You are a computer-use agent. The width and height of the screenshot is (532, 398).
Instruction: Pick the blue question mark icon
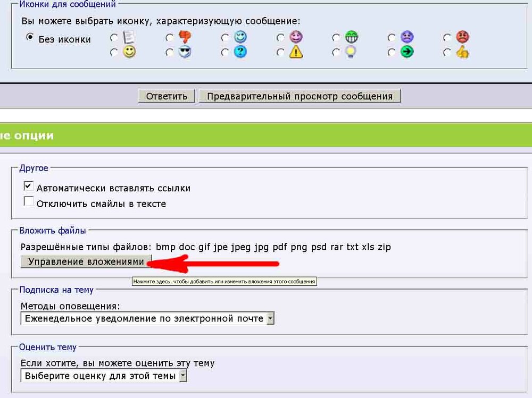(240, 52)
